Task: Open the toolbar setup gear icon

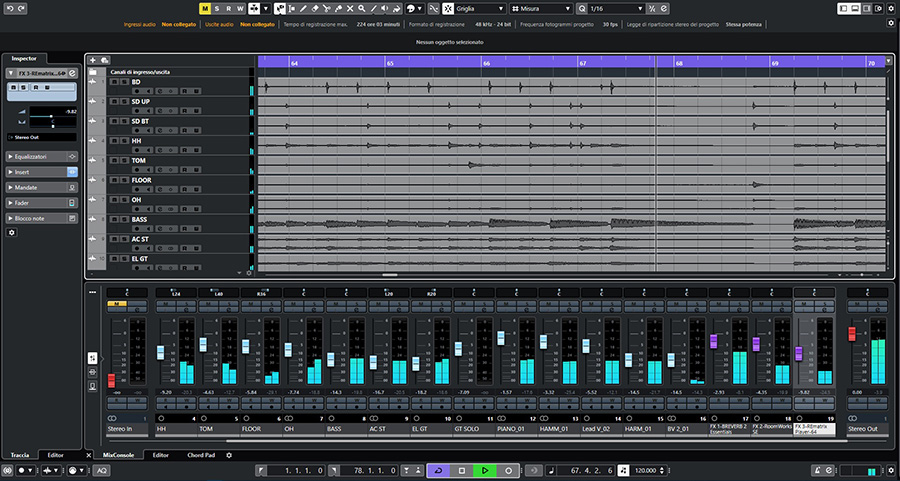Action: pyautogui.click(x=889, y=8)
